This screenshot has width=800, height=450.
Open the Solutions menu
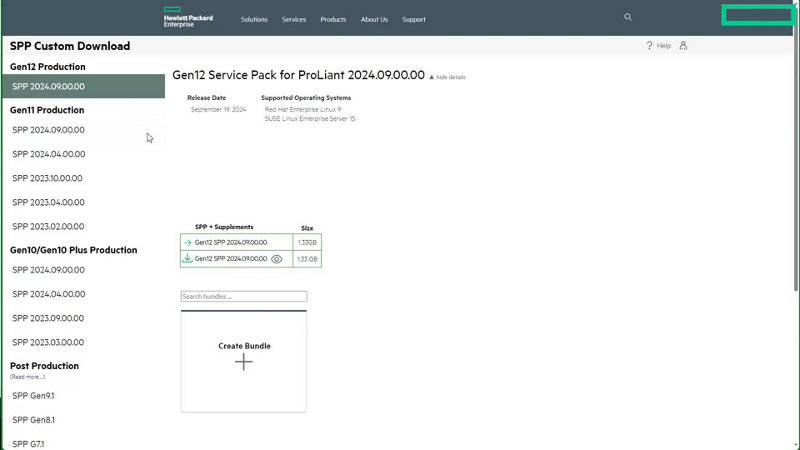[254, 19]
